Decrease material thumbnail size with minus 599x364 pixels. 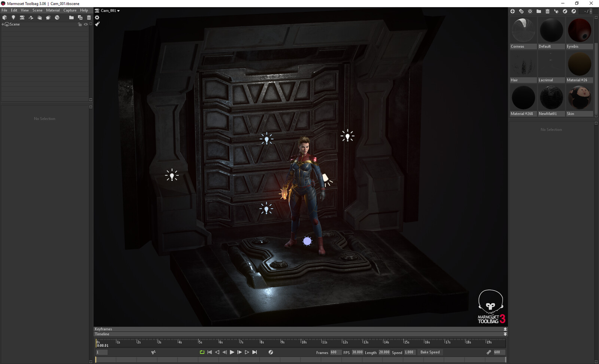[585, 11]
